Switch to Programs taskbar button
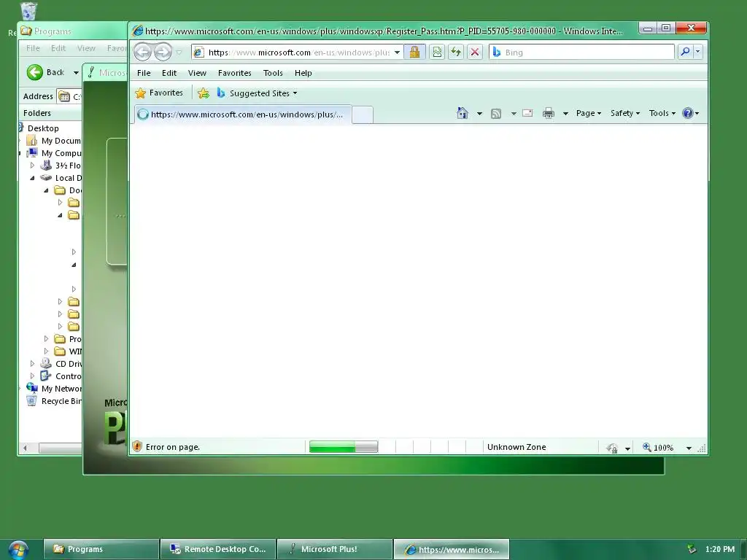Screen dimensions: 747x560 101,549
